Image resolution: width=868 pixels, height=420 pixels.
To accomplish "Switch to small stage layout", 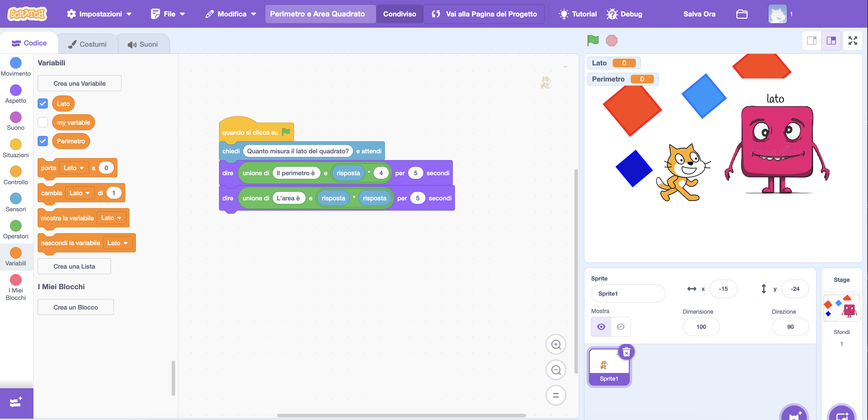I will [812, 41].
